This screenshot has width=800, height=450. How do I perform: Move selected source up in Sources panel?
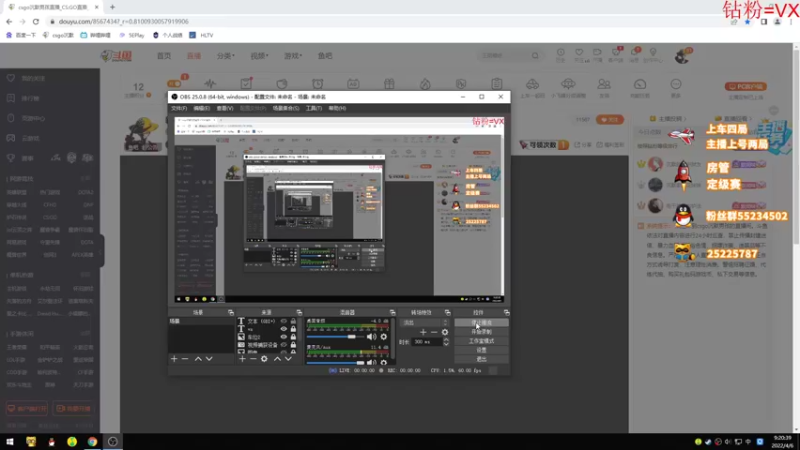tap(277, 359)
